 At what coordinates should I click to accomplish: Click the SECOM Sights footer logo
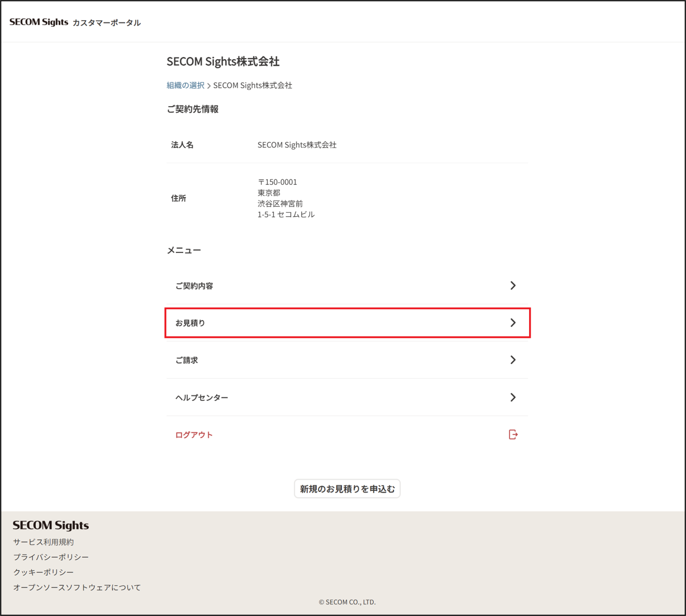[x=51, y=526]
